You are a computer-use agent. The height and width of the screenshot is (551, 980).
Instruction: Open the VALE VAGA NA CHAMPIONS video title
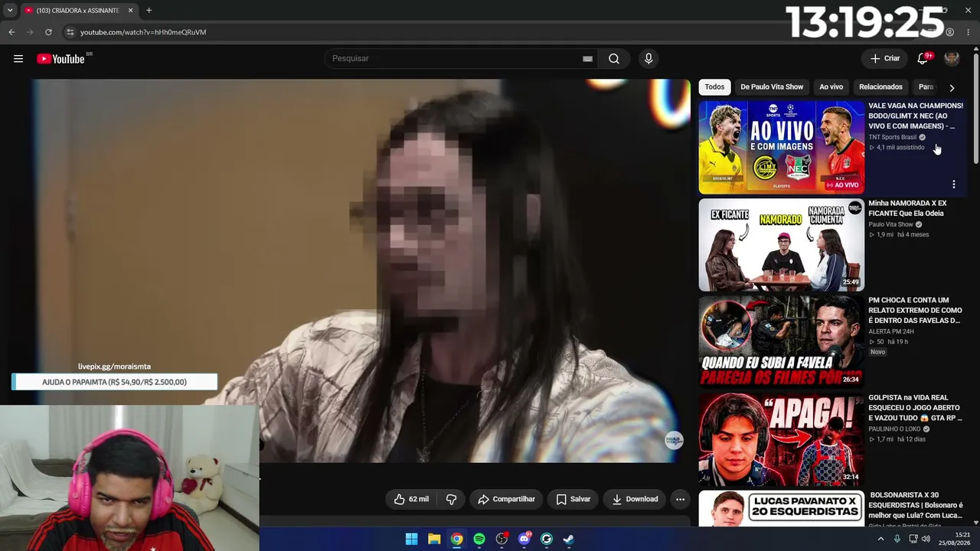(x=916, y=116)
